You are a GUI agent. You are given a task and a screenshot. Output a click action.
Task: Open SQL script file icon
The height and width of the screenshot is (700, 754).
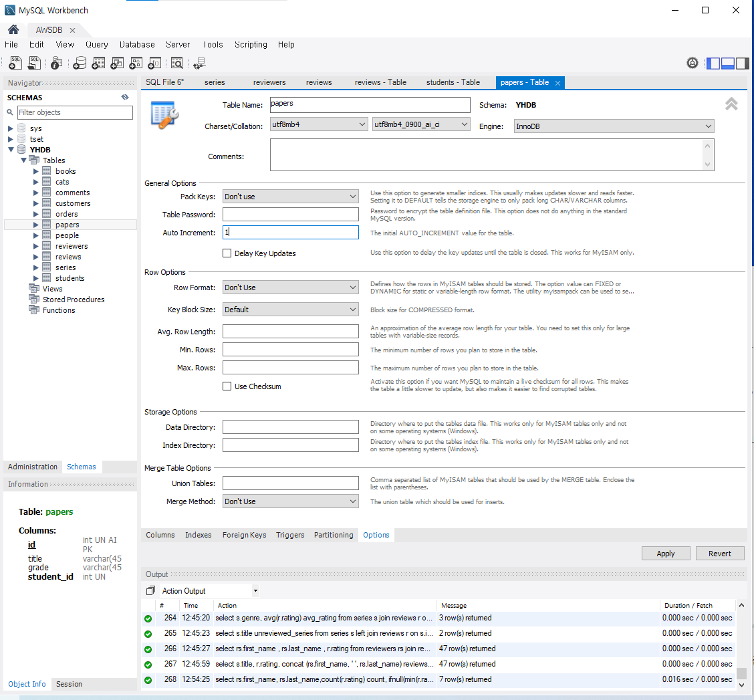(34, 63)
